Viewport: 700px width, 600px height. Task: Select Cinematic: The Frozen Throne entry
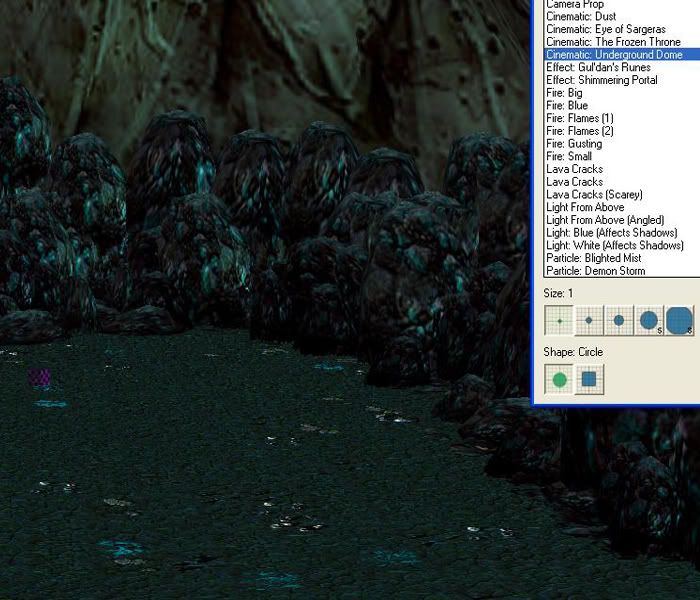pyautogui.click(x=613, y=42)
